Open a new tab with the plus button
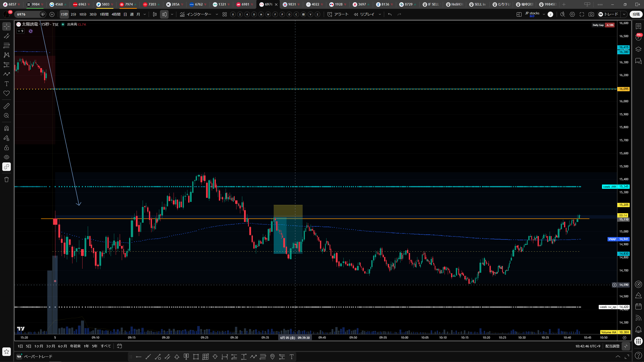The height and width of the screenshot is (362, 644). (x=564, y=4)
